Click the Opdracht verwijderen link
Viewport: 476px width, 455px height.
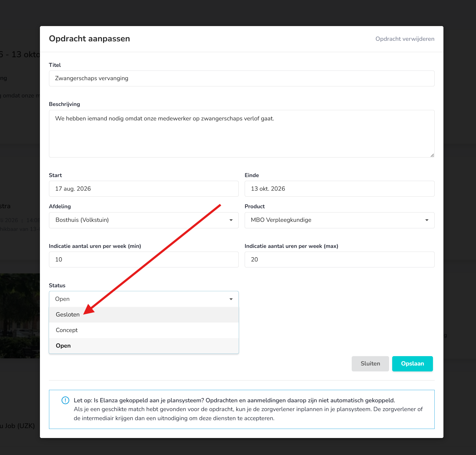[405, 39]
